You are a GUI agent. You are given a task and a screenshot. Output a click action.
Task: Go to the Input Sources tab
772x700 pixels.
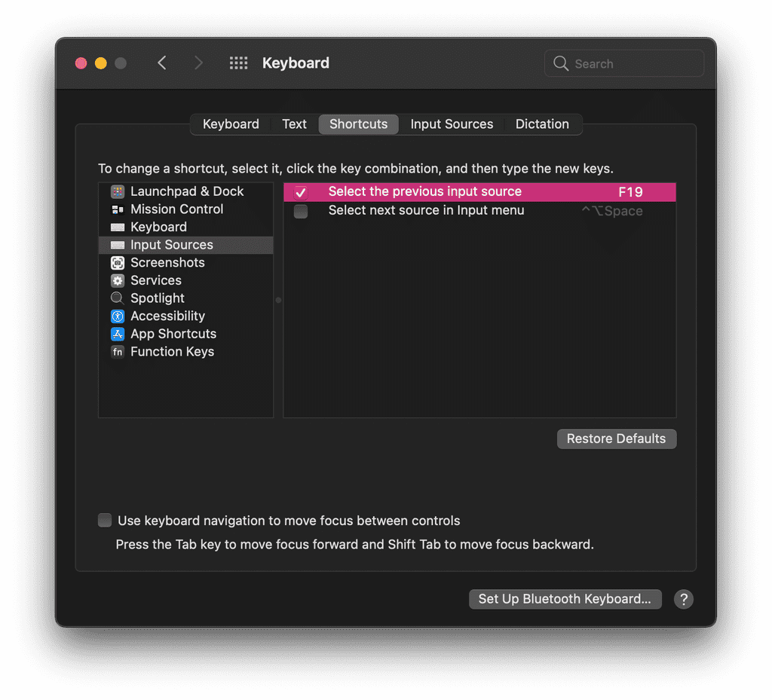[x=451, y=124]
